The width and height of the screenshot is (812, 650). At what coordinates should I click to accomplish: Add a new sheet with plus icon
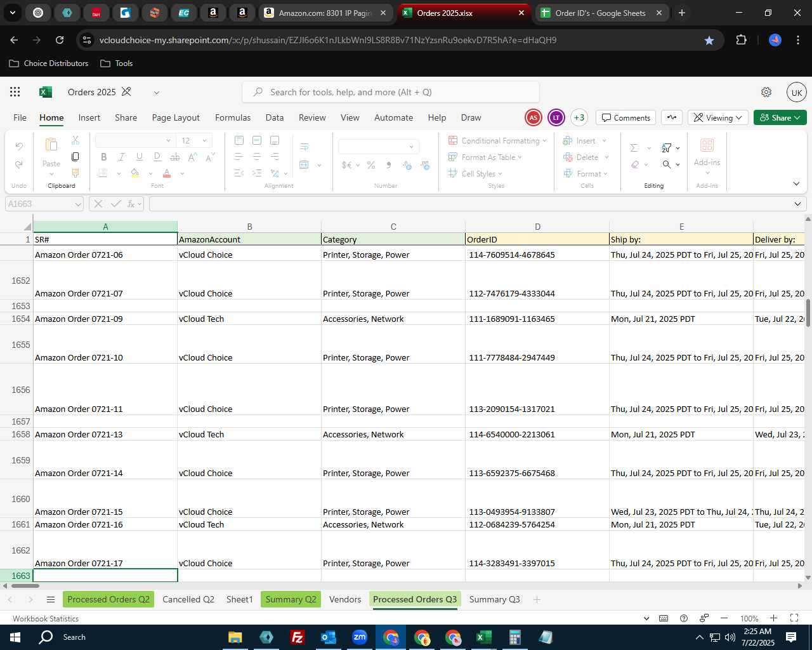click(537, 599)
